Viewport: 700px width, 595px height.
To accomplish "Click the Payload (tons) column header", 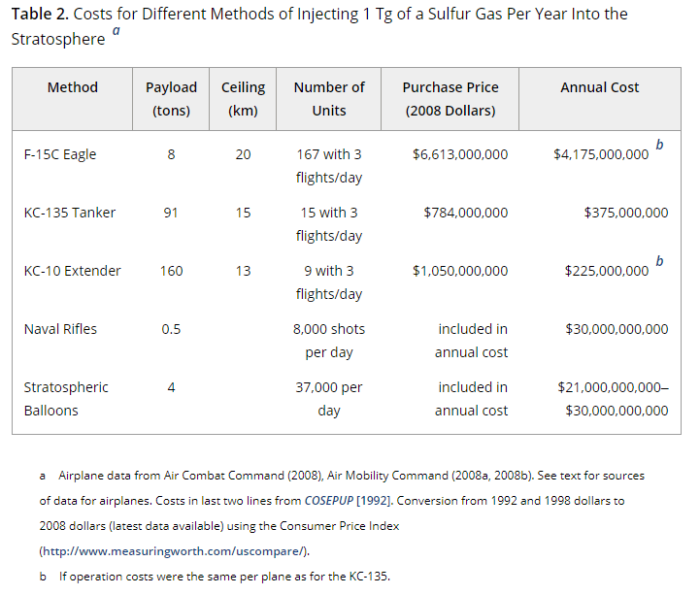I will click(171, 98).
